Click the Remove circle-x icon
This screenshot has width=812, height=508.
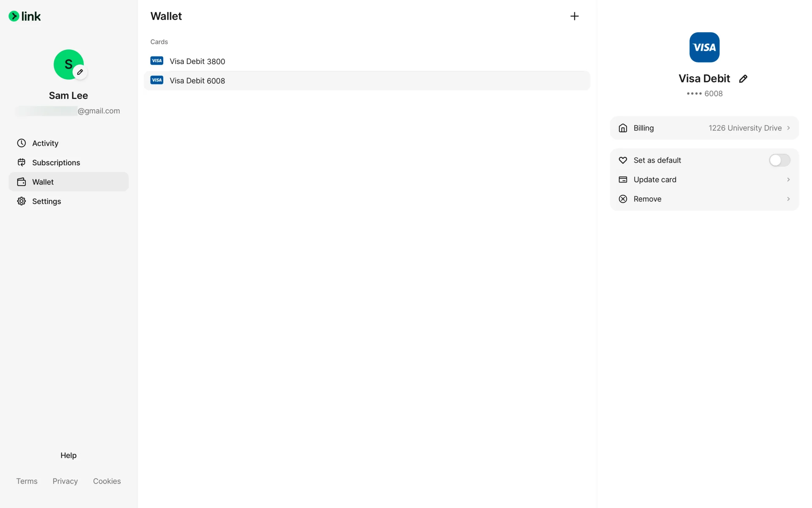[x=623, y=199]
